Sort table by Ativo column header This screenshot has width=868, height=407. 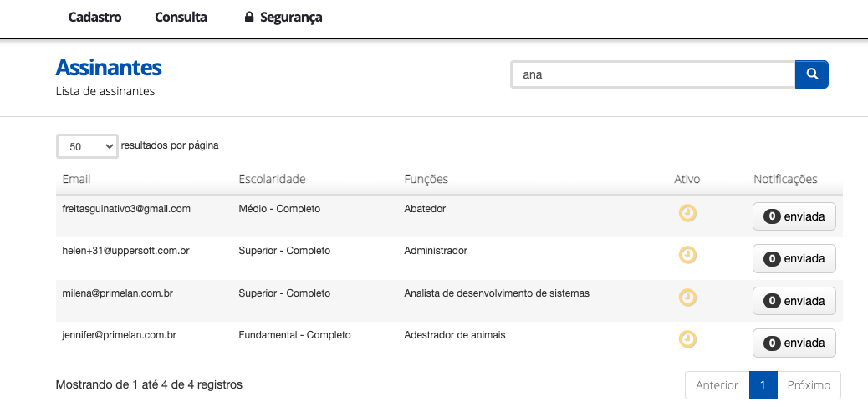tap(687, 179)
